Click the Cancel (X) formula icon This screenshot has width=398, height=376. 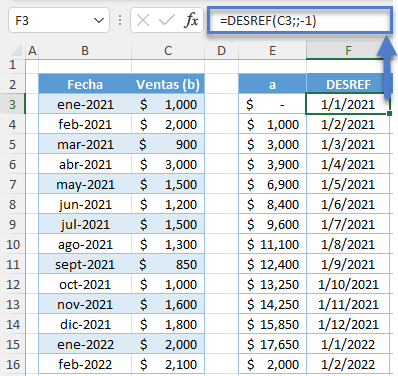click(143, 21)
